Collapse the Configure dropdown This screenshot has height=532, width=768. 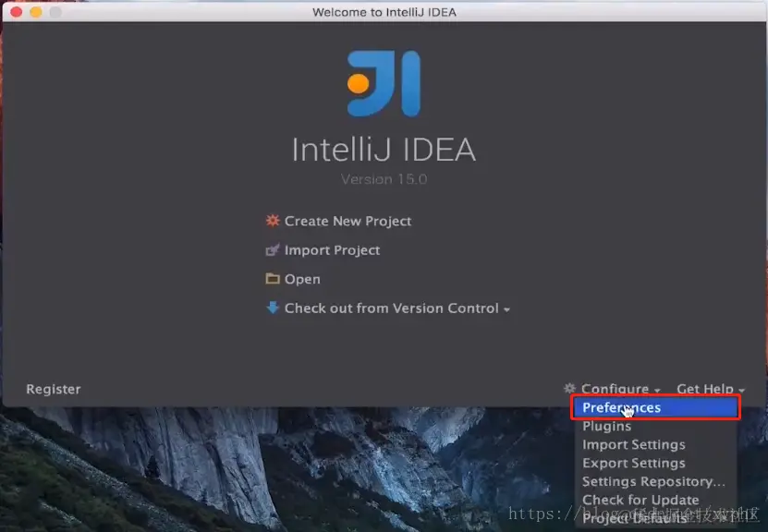(x=620, y=389)
